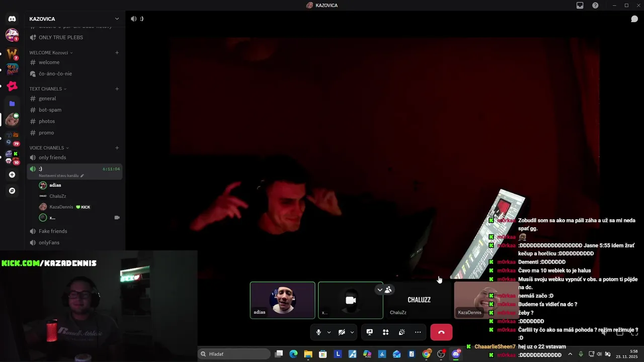Open Discord help question mark icon
Screen dimensions: 644x362
pyautogui.click(x=595, y=6)
